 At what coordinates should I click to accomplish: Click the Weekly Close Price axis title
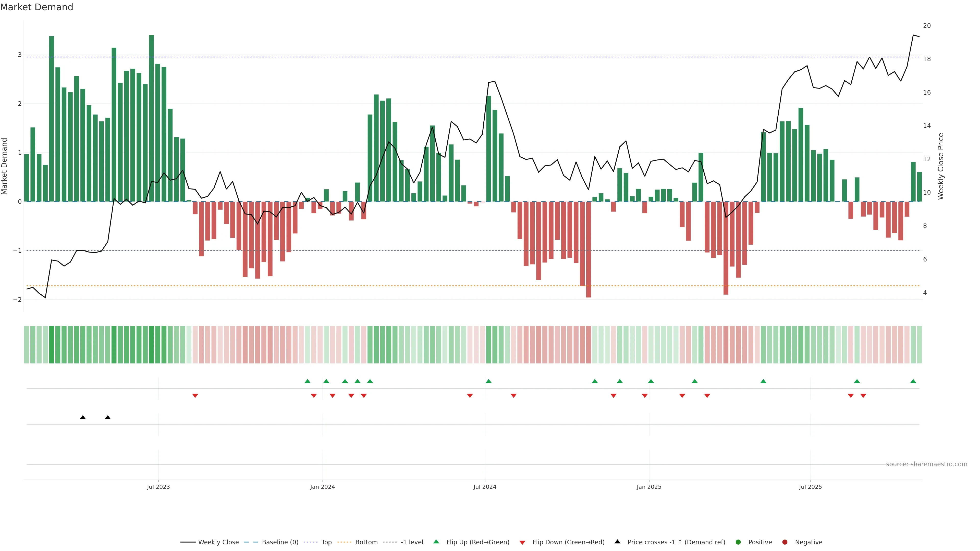click(940, 166)
